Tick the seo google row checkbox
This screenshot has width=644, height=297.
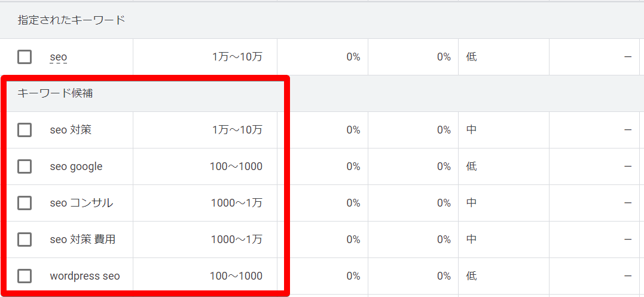(x=25, y=166)
